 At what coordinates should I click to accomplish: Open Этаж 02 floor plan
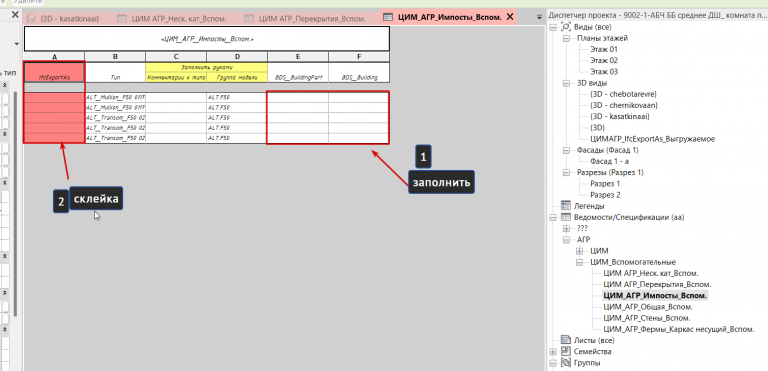pyautogui.click(x=604, y=61)
